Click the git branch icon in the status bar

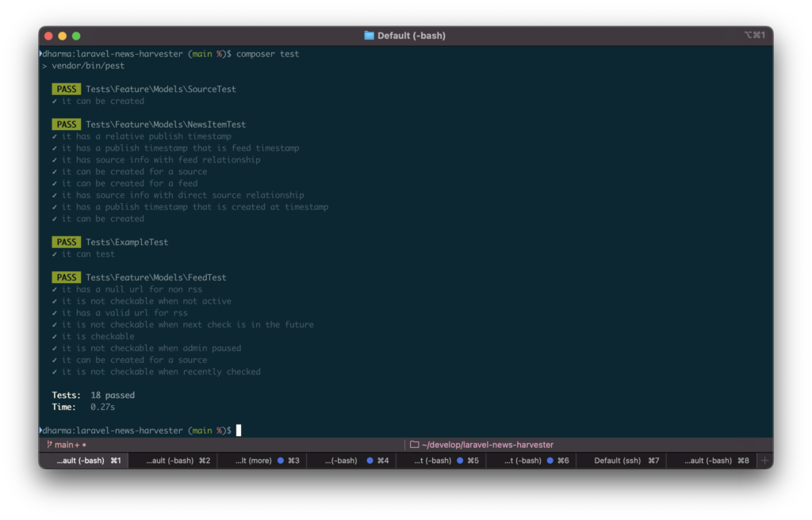51,445
